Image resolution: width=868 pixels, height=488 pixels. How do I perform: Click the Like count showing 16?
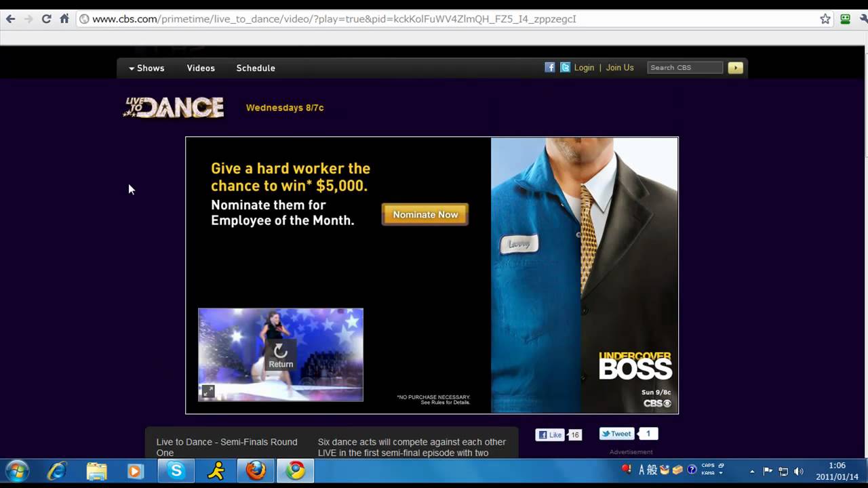tap(575, 434)
